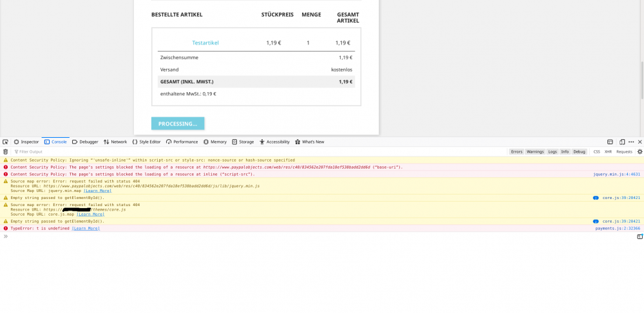Click the Zwischensumme row label
The image size is (644, 313).
[179, 57]
